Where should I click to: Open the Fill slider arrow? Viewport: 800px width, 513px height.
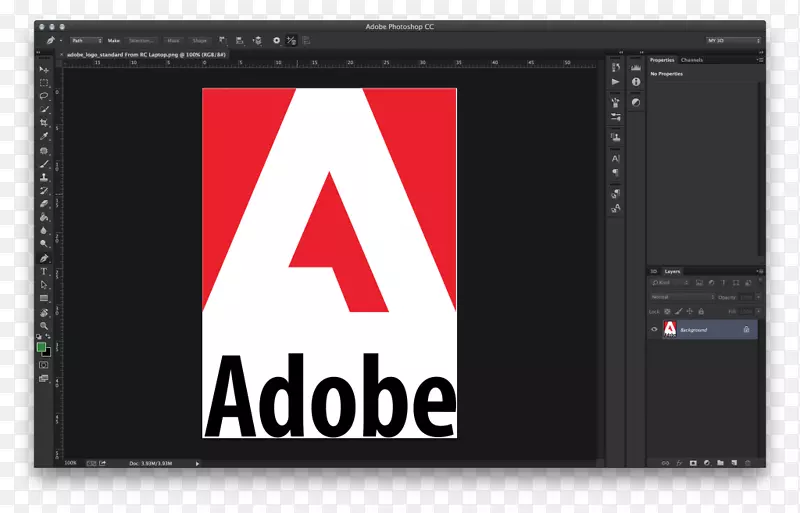[759, 311]
